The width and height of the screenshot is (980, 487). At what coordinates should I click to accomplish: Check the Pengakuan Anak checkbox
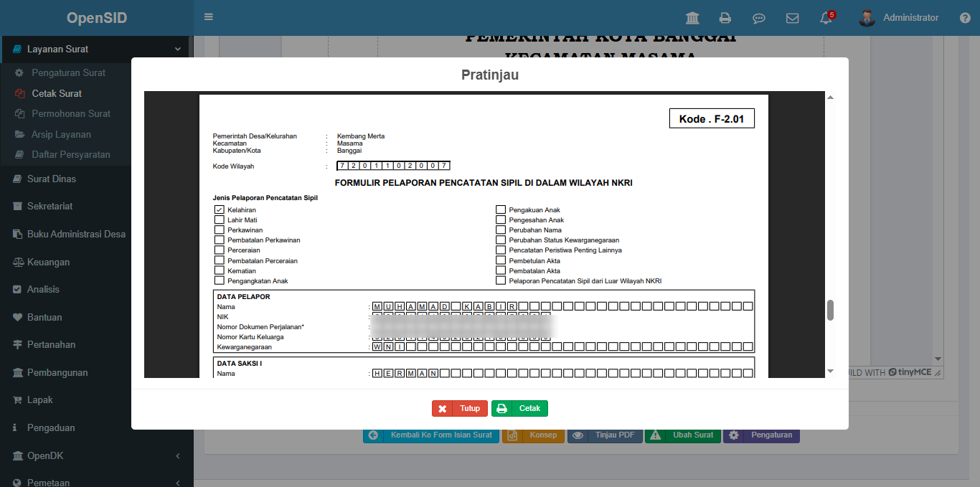[501, 210]
